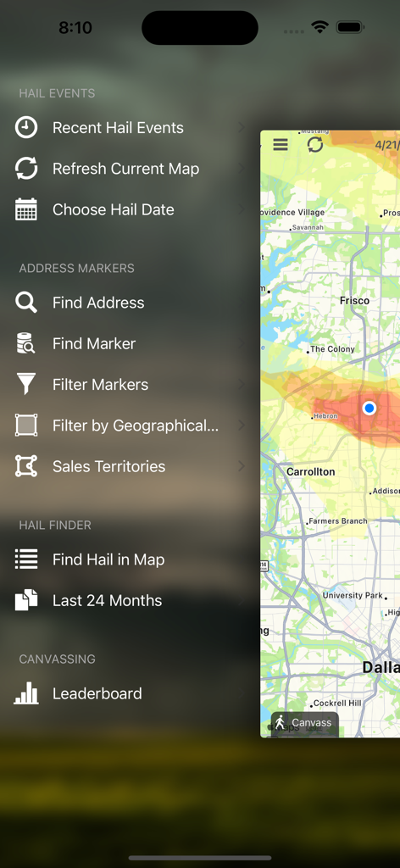
Task: Tap the Hebron label in red hail zone
Action: (x=325, y=416)
